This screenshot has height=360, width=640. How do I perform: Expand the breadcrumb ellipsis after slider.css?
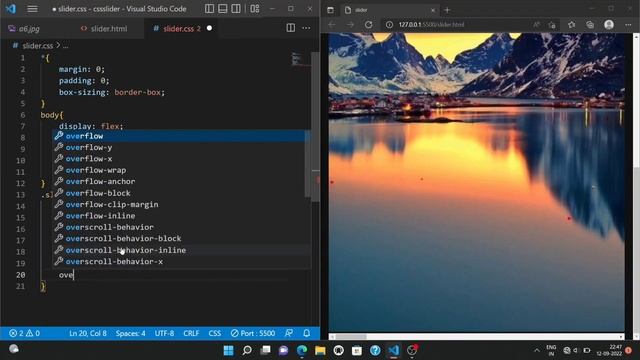click(65, 46)
